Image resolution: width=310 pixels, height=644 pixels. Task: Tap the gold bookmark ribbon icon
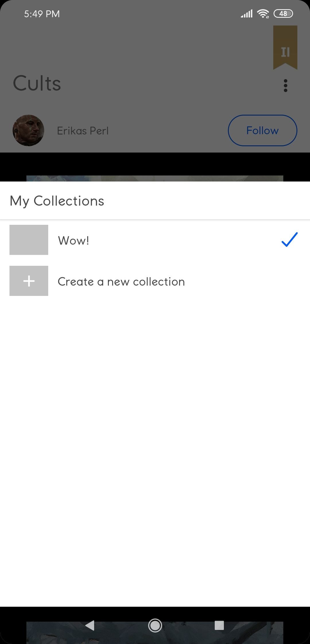pos(285,47)
